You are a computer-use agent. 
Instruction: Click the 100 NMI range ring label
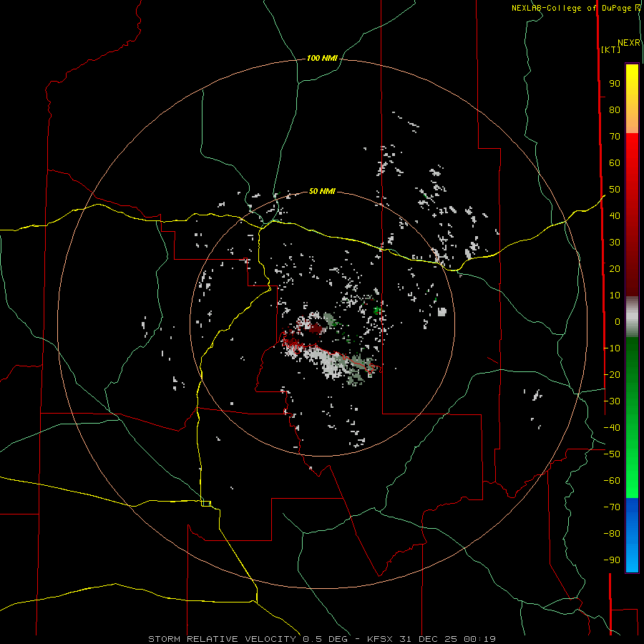click(x=322, y=59)
